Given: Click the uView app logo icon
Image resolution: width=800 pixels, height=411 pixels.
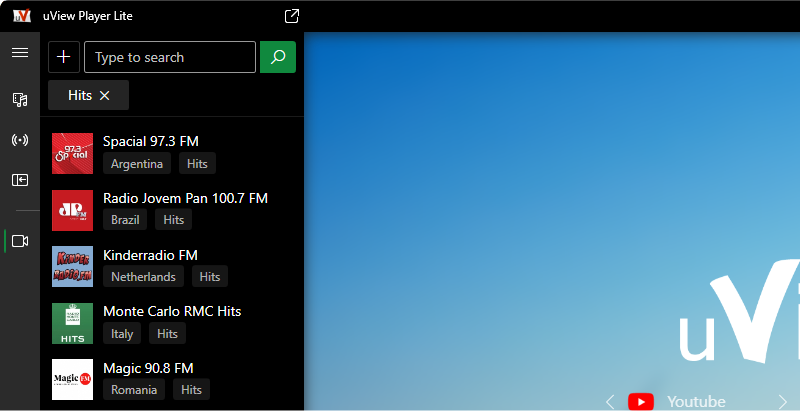Looking at the screenshot, I should [x=22, y=16].
